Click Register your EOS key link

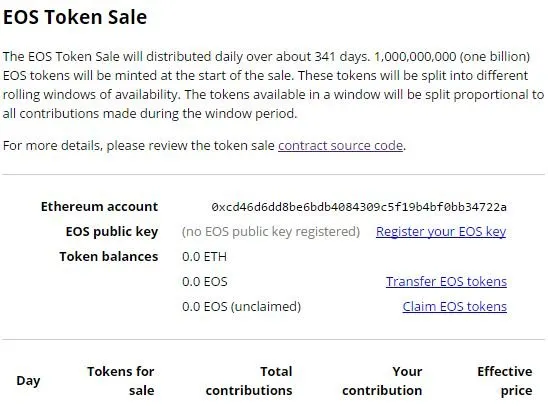pyautogui.click(x=441, y=231)
